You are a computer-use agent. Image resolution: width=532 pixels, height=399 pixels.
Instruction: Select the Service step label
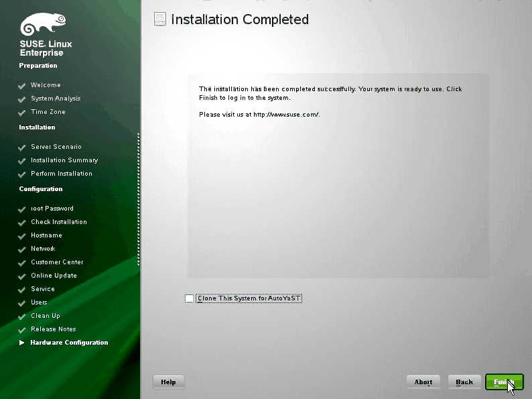[x=43, y=289]
